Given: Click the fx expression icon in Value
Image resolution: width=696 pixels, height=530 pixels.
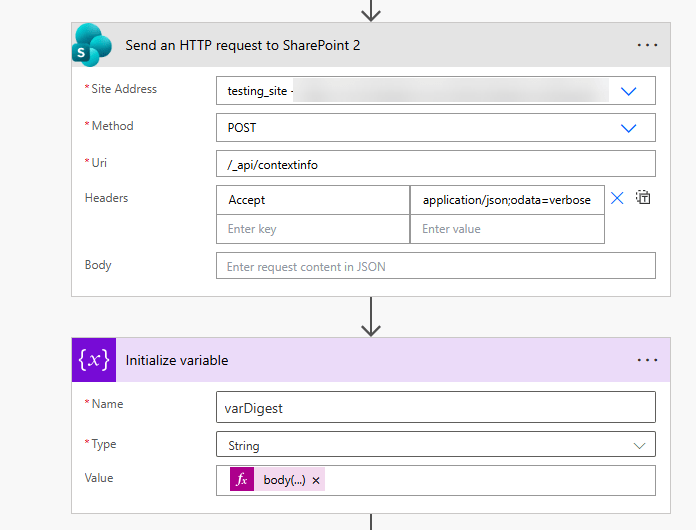Looking at the screenshot, I should click(x=241, y=480).
